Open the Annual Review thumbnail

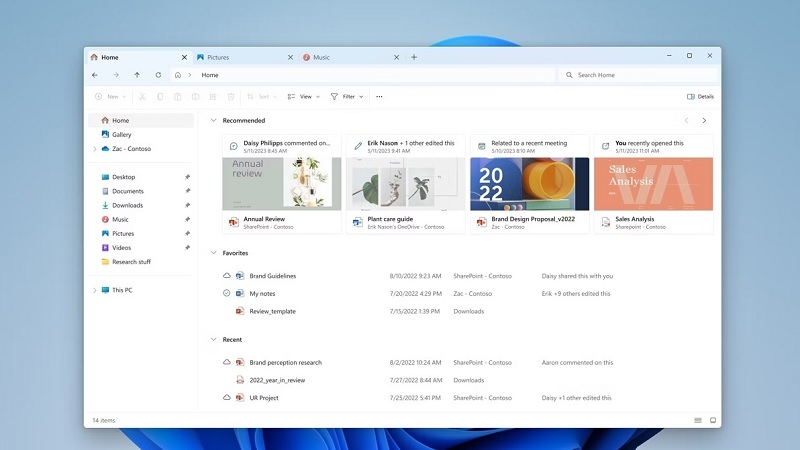(x=282, y=184)
